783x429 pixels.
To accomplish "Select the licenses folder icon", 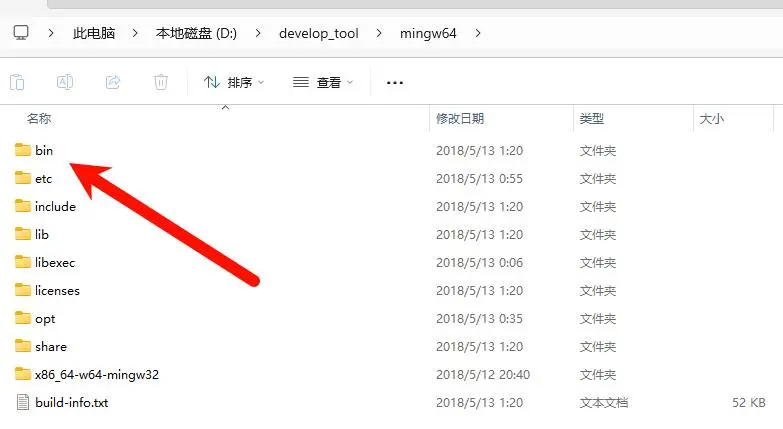I will 22,290.
